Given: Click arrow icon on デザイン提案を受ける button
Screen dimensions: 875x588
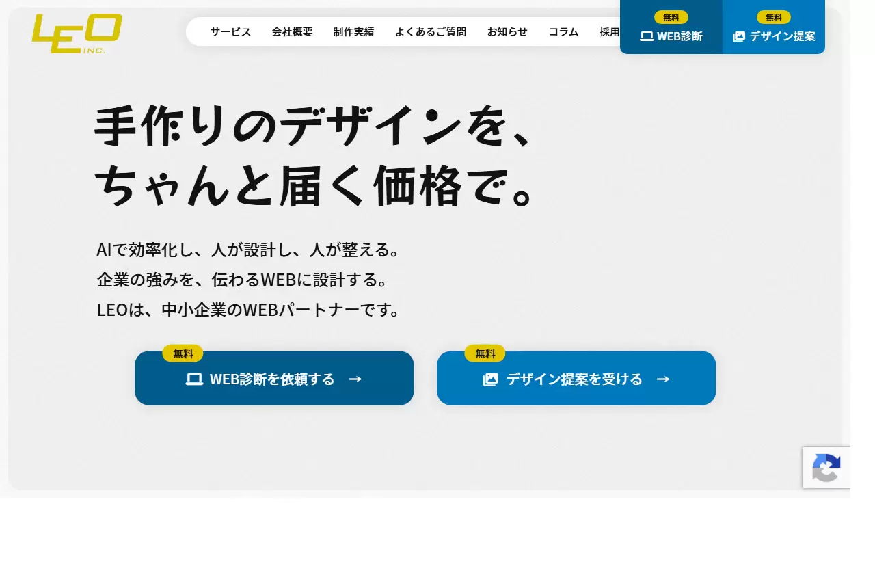Looking at the screenshot, I should [x=663, y=379].
